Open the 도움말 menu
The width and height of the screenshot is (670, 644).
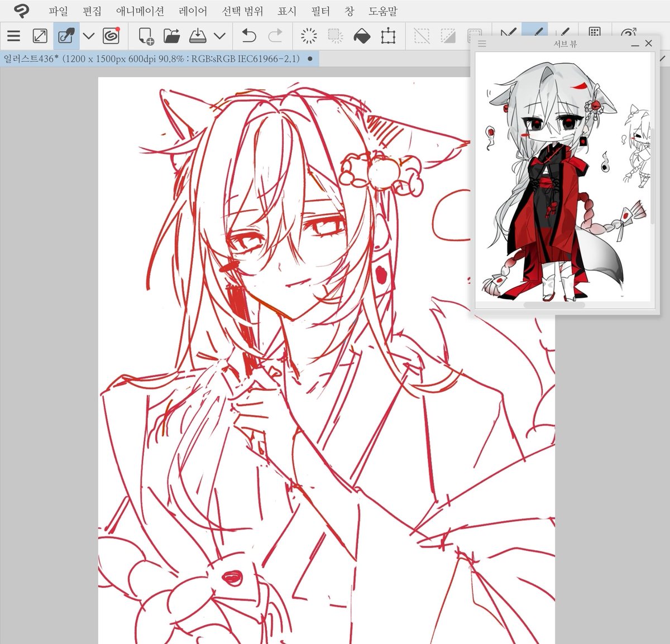383,11
